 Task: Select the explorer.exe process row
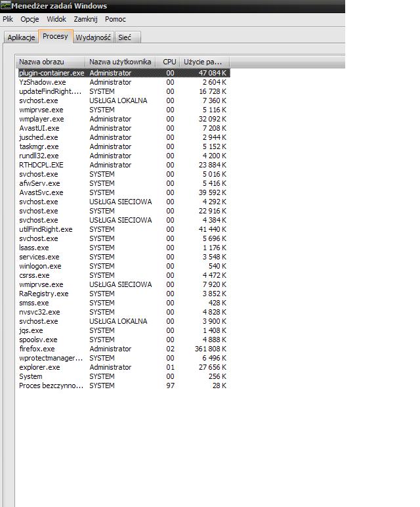click(39, 367)
